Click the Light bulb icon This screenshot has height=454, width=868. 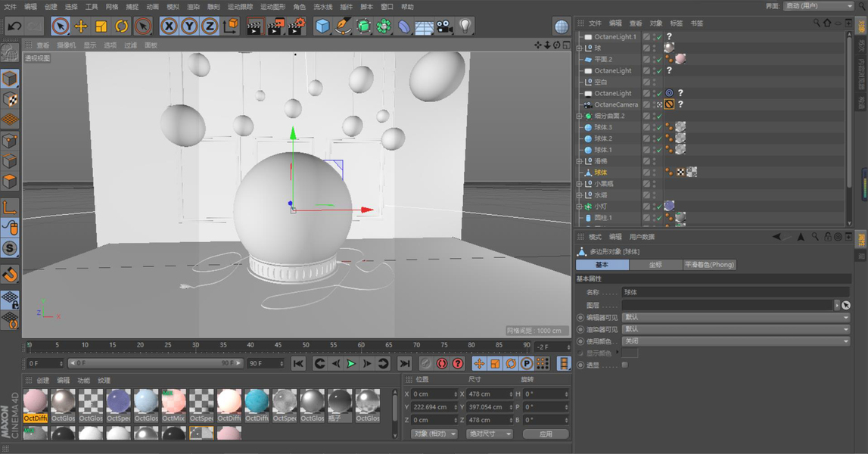click(x=465, y=26)
